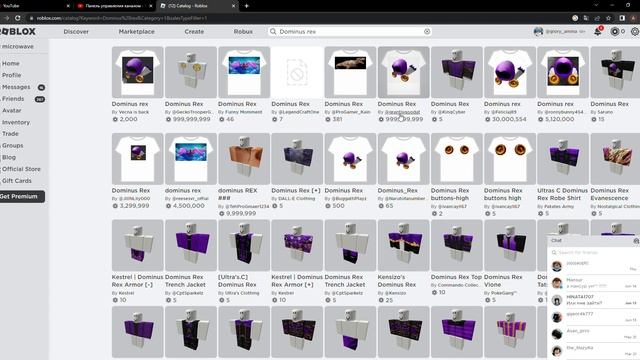Open Avatar in the sidebar
This screenshot has height=360, width=640.
[12, 110]
